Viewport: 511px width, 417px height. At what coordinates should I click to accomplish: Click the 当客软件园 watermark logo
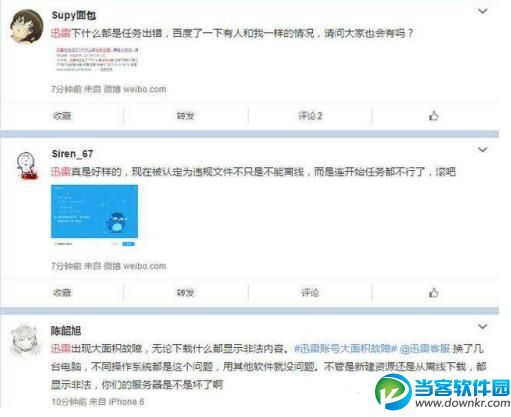pos(443,391)
